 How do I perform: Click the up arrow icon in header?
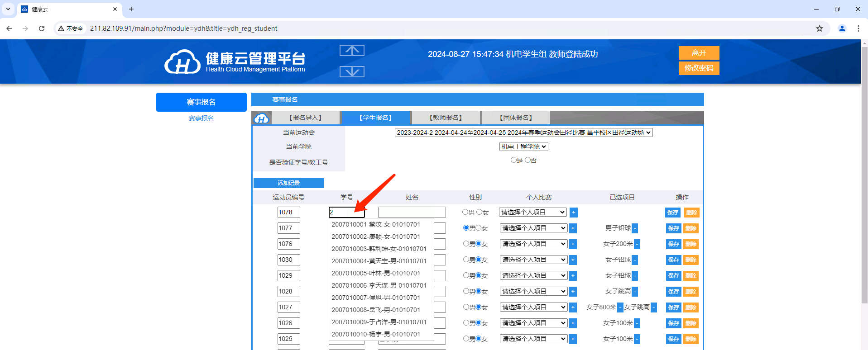point(352,51)
